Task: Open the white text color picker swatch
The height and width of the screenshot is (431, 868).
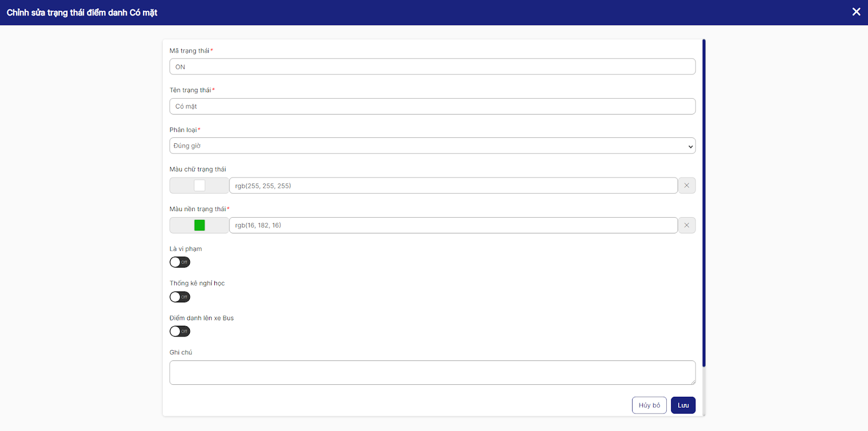Action: 200,186
